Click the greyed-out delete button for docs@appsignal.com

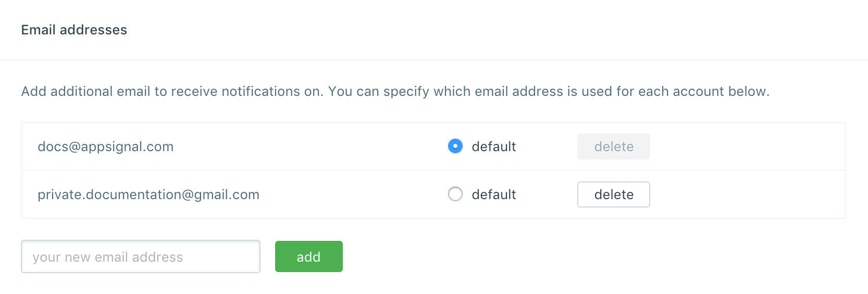613,146
